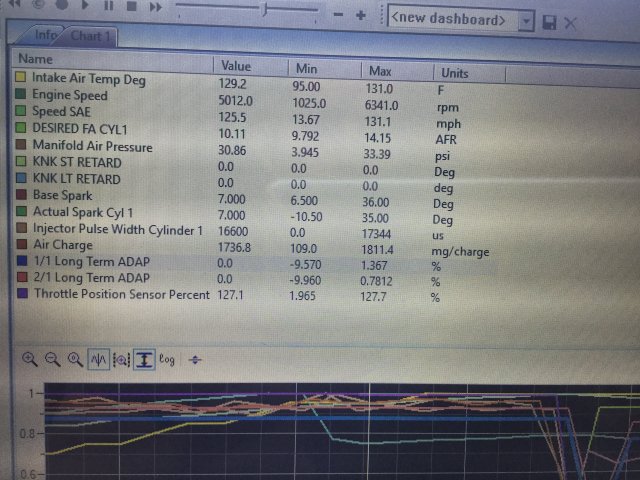The width and height of the screenshot is (640, 480).
Task: Delete dashboard using the X icon
Action: click(571, 21)
